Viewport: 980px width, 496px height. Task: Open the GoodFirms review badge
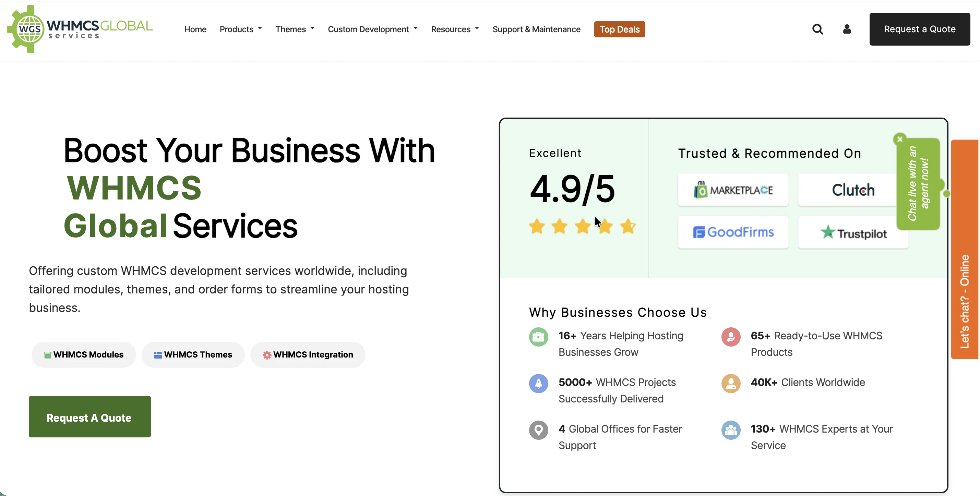733,232
